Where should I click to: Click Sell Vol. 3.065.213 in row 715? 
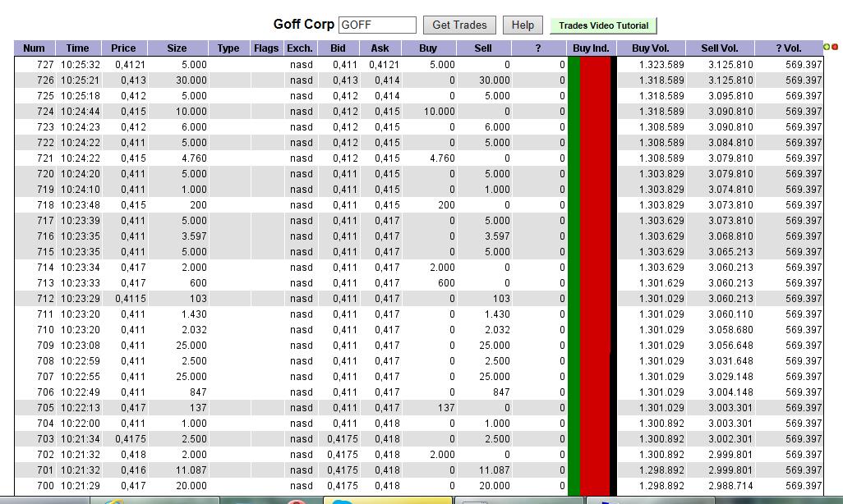pyautogui.click(x=730, y=251)
